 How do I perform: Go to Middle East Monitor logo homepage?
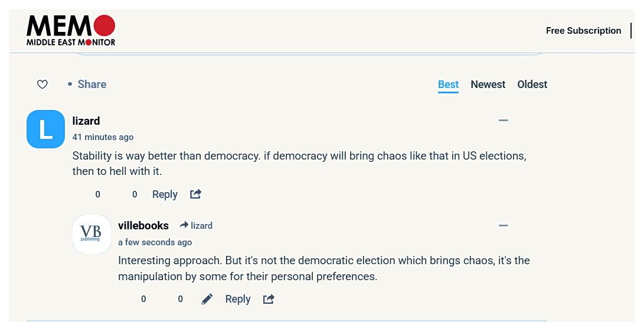[x=71, y=30]
